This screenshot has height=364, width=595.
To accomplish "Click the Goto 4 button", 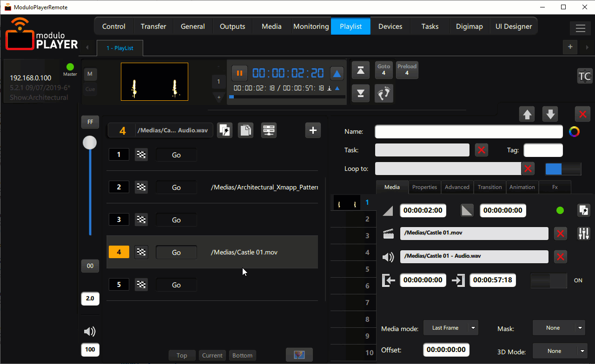I will (x=383, y=70).
